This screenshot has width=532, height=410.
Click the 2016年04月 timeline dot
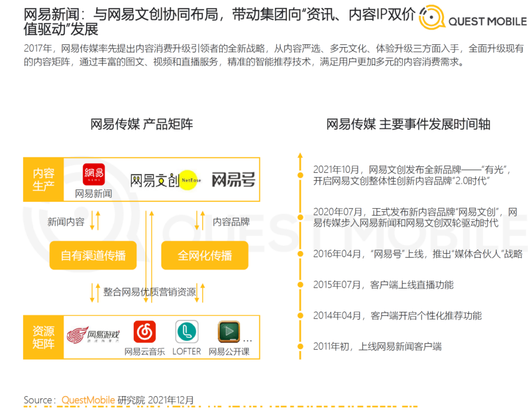pyautogui.click(x=300, y=254)
